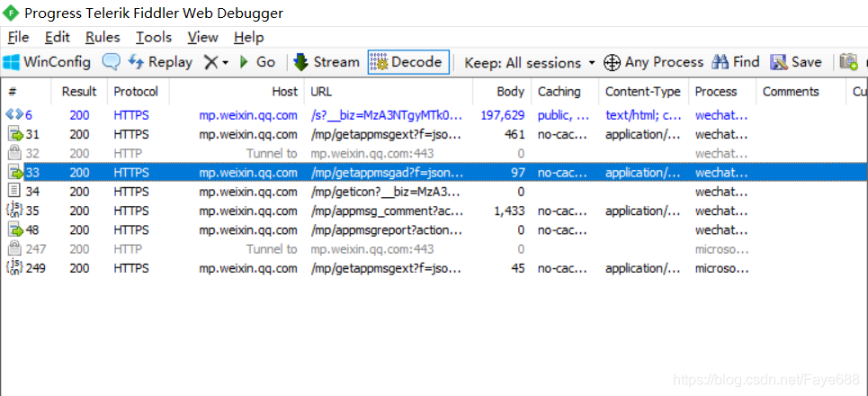The height and width of the screenshot is (396, 868).
Task: Click body value 97 in highlighted row
Action: click(x=518, y=173)
